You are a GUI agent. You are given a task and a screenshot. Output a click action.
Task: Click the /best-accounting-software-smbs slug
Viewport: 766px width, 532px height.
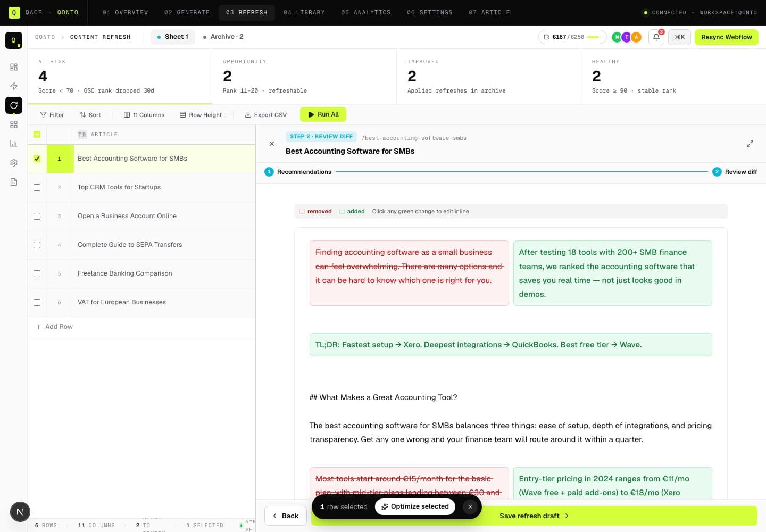click(x=414, y=138)
